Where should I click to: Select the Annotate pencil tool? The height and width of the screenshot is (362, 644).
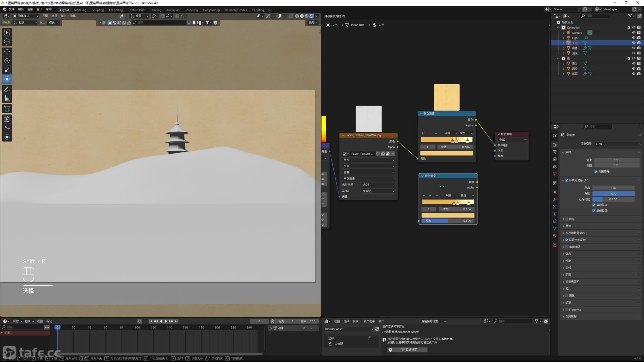pos(7,89)
